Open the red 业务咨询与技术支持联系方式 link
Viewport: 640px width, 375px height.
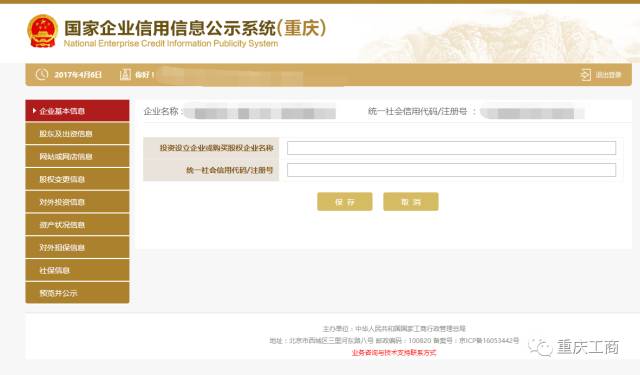click(x=394, y=353)
